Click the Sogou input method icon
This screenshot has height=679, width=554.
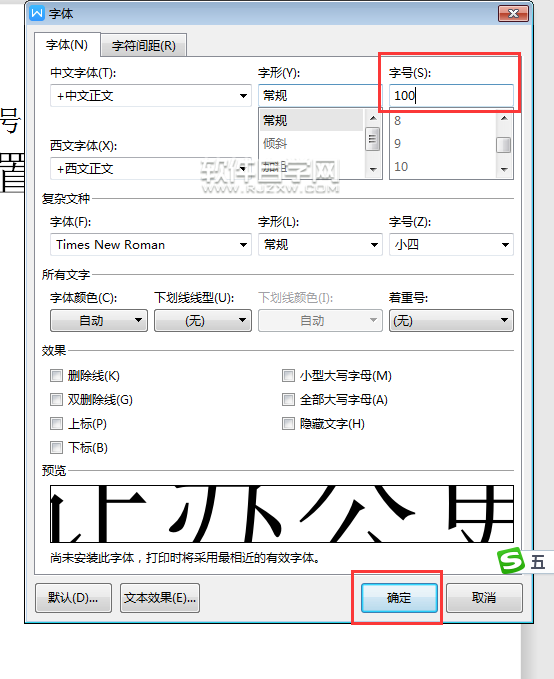point(510,561)
